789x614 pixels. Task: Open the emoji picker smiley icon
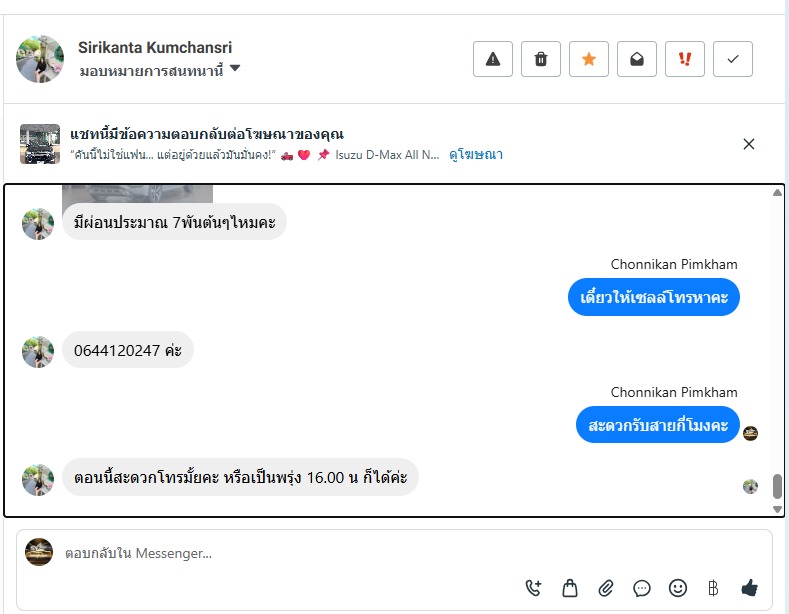(678, 588)
